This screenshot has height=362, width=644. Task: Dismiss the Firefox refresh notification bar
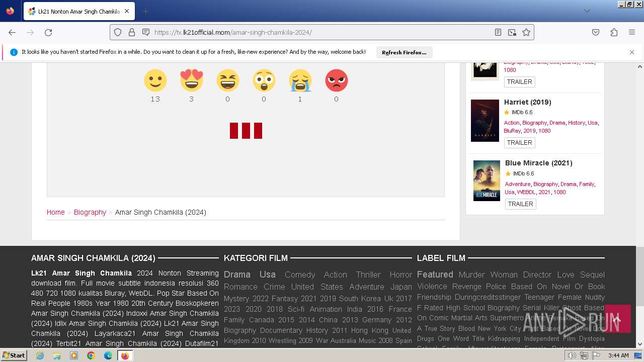coord(632,52)
